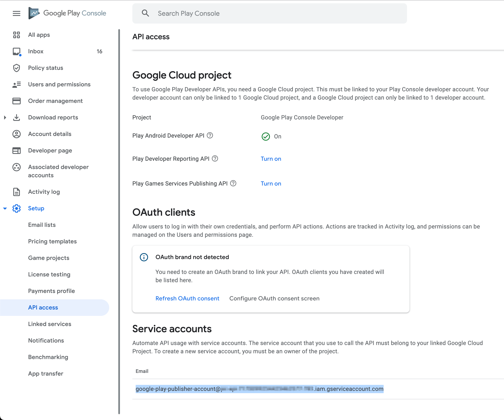Collapse the Setup section
The height and width of the screenshot is (420, 504).
tap(5, 208)
